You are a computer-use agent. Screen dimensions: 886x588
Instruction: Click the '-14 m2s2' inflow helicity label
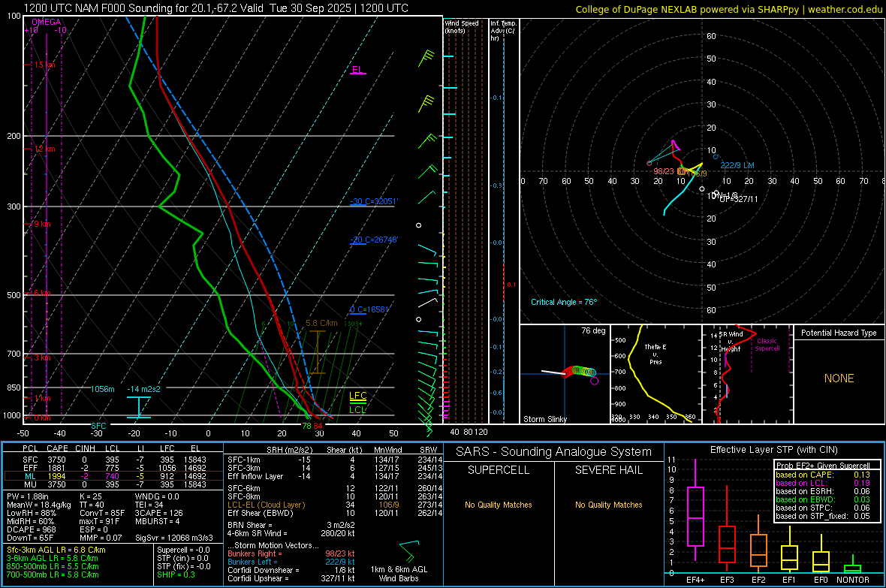(x=143, y=389)
